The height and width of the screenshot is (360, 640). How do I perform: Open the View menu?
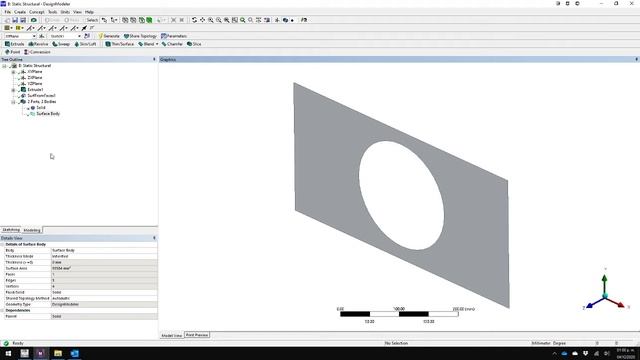click(77, 12)
